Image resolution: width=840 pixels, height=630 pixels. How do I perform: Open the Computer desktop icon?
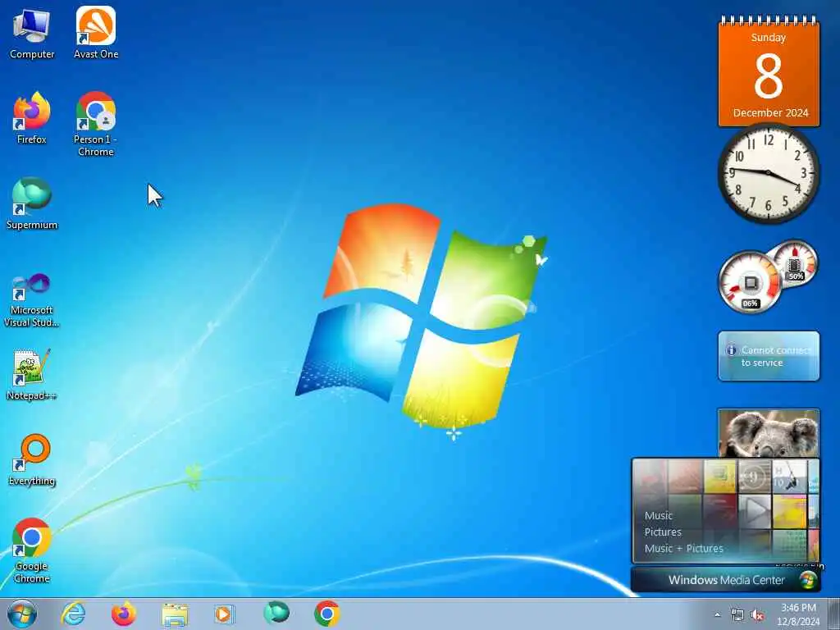[x=32, y=33]
